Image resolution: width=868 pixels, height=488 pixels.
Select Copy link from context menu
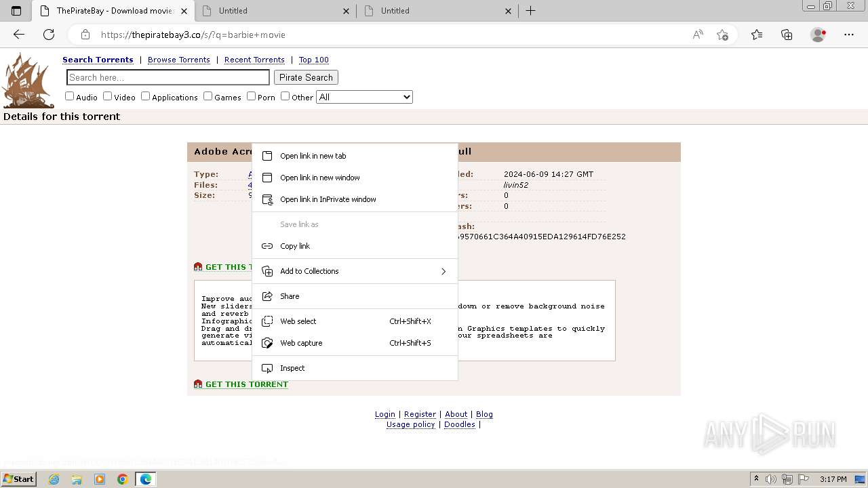(355, 246)
